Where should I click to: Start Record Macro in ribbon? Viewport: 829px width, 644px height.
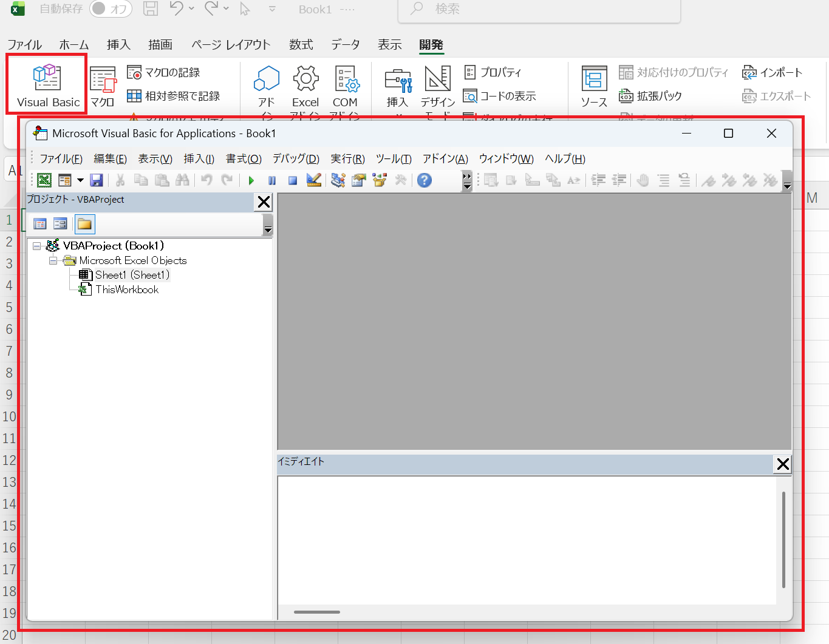pyautogui.click(x=163, y=72)
